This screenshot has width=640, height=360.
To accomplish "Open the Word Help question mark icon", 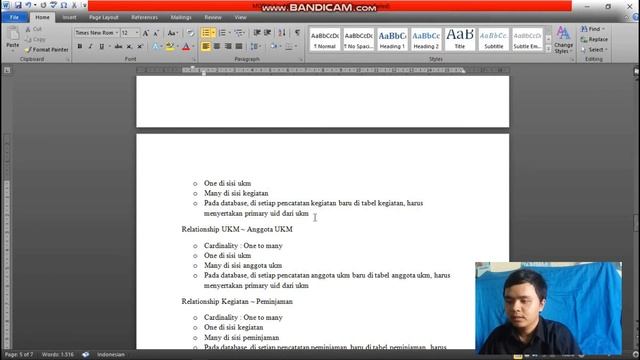I will (636, 17).
